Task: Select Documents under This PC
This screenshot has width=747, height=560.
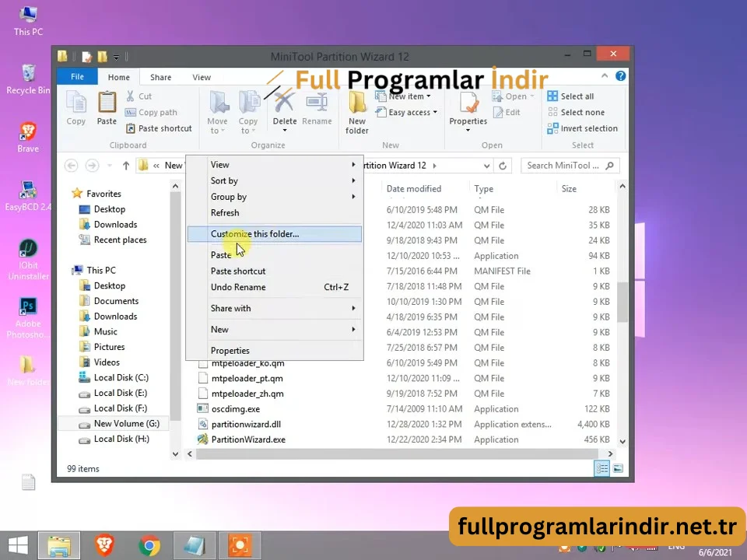Action: (116, 302)
